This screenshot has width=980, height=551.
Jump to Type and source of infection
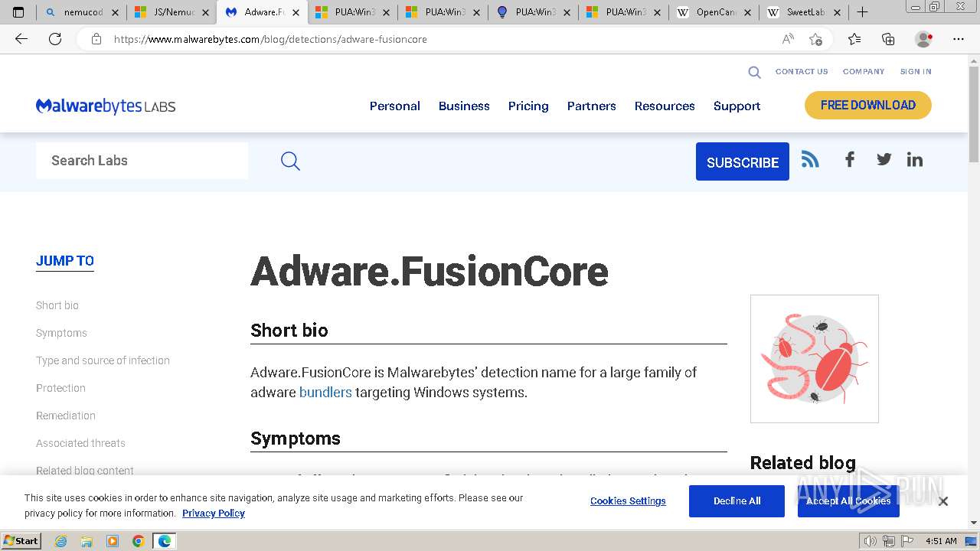pos(103,360)
